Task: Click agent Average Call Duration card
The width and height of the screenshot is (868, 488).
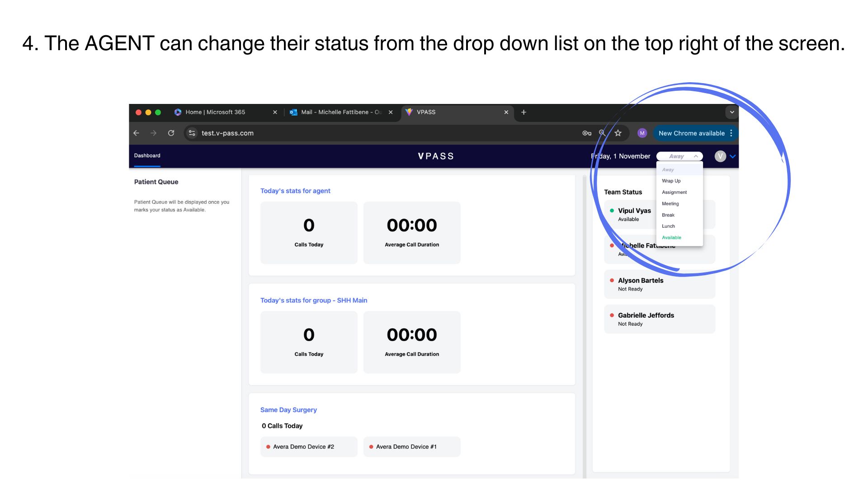Action: [412, 233]
